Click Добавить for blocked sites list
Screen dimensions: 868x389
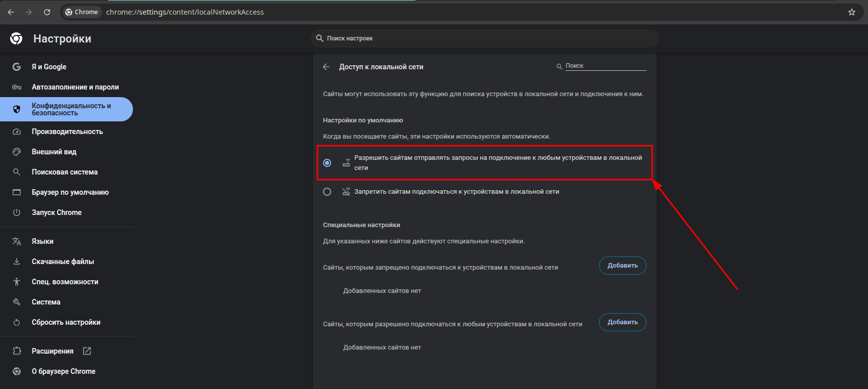(622, 266)
